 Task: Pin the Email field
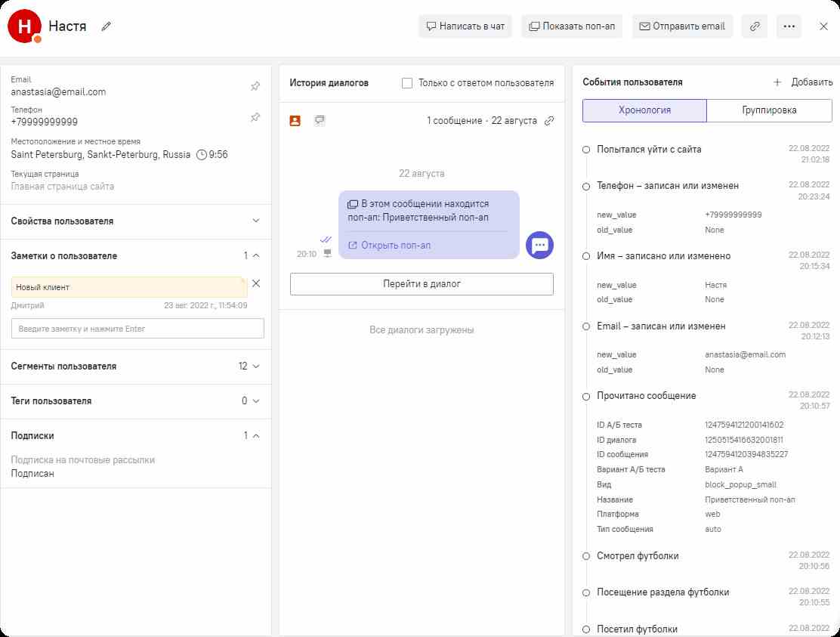(x=255, y=86)
